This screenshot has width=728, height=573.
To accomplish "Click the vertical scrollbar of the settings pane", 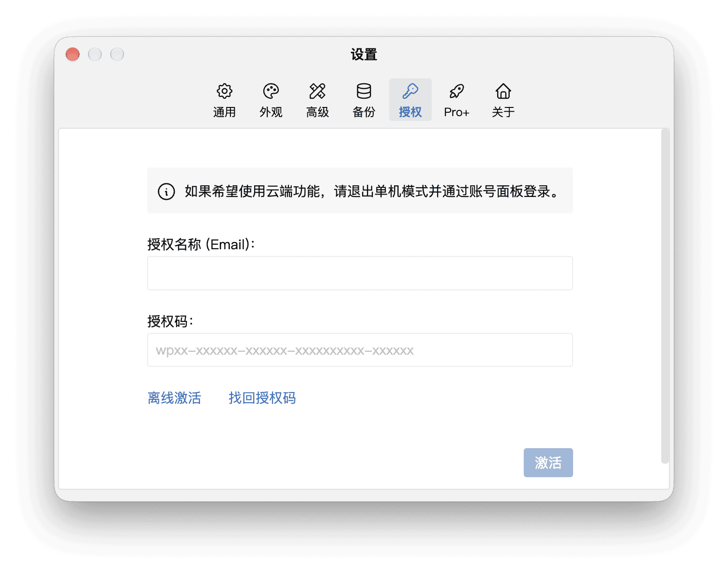I will [x=665, y=296].
